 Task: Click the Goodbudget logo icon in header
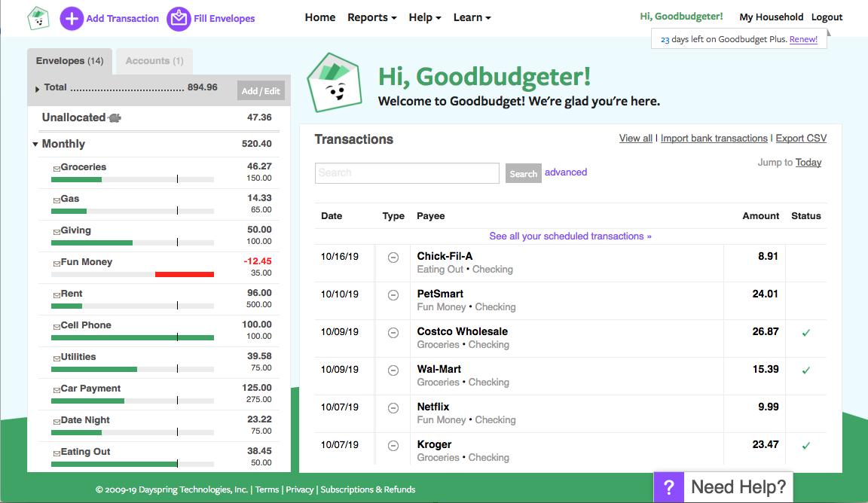coord(38,18)
